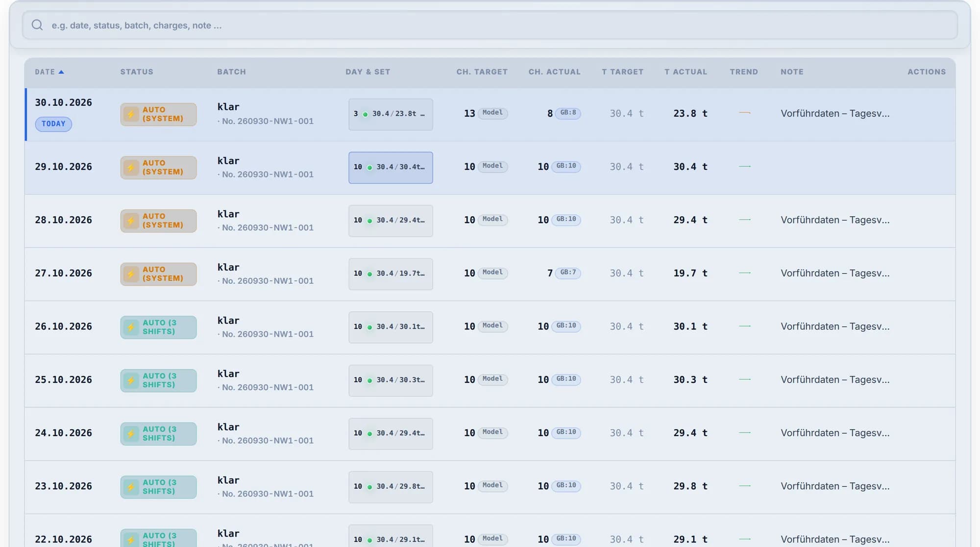
Task: Open the 30.4/30.1t day set chip
Action: click(x=391, y=327)
